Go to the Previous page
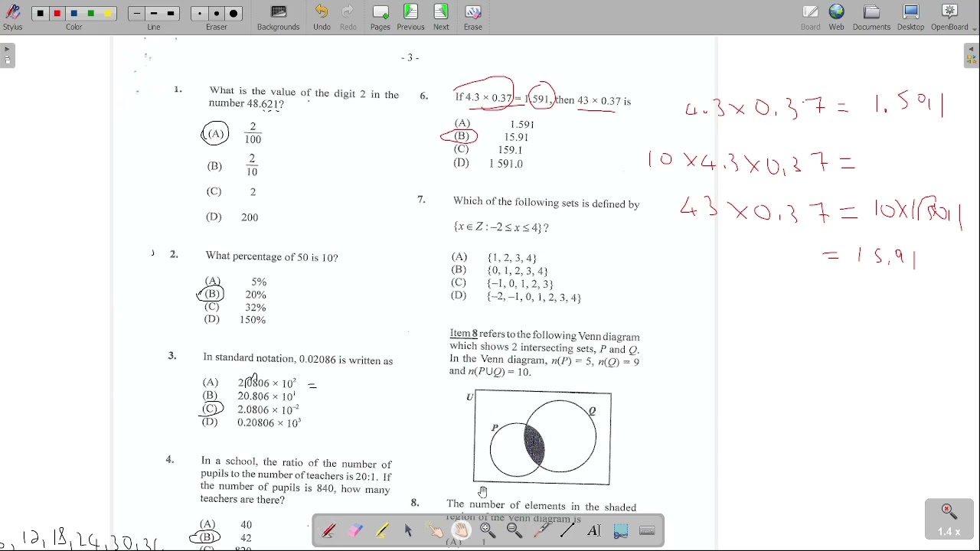980x551 pixels. point(410,17)
